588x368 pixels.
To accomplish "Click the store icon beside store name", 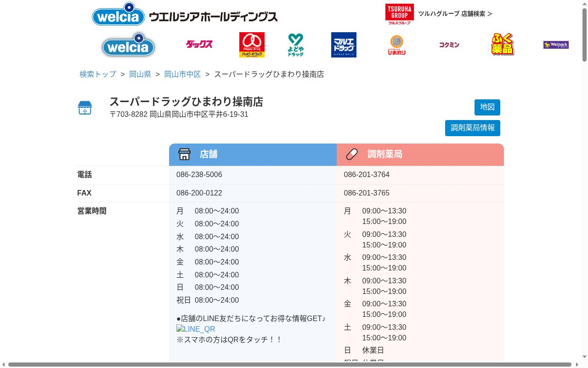I will tap(85, 108).
